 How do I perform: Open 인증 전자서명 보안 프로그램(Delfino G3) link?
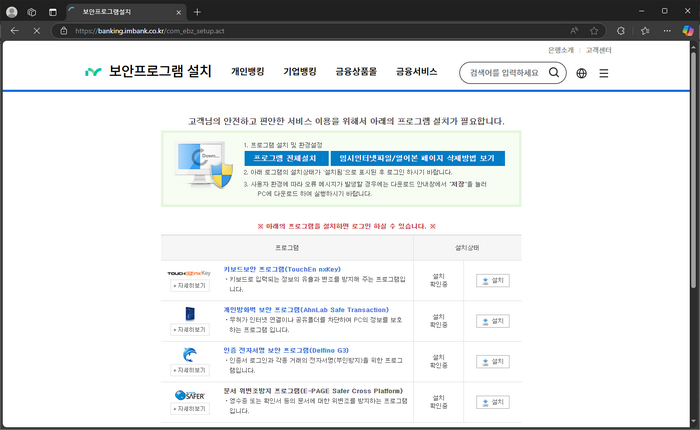[x=286, y=350]
